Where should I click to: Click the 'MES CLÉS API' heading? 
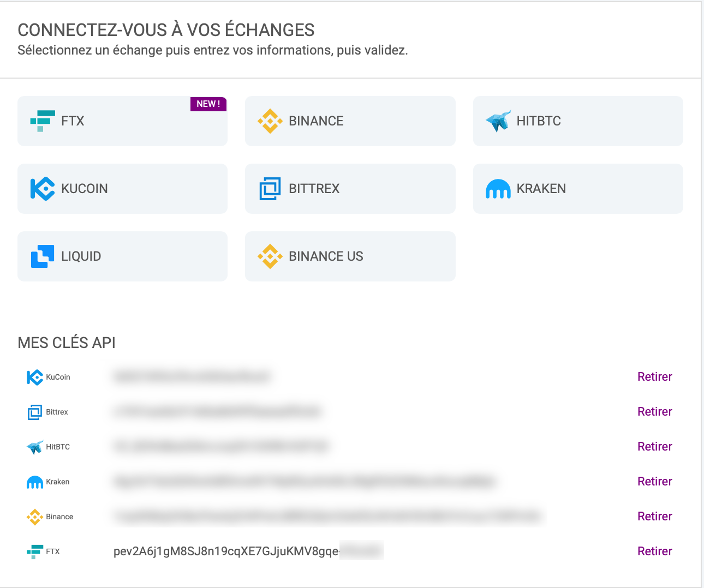coord(67,343)
